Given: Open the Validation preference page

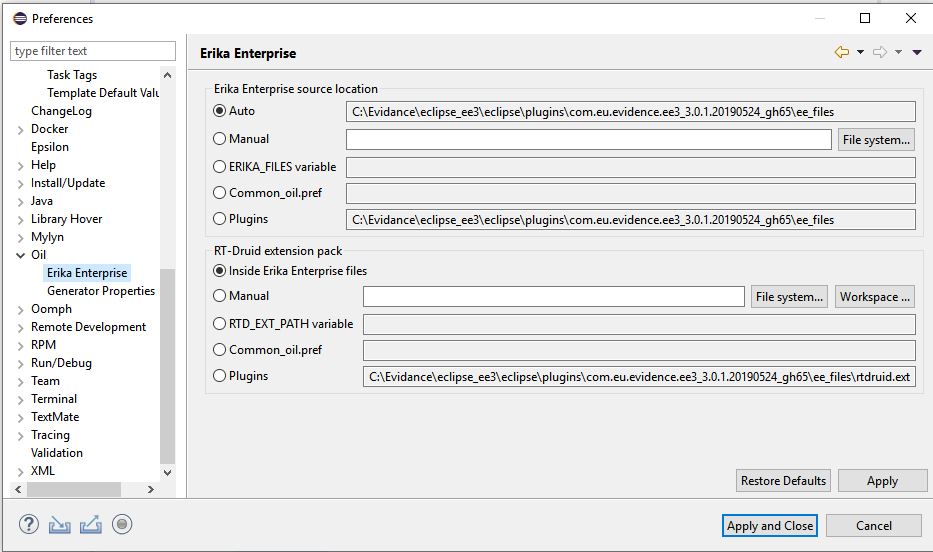Looking at the screenshot, I should click(x=57, y=453).
